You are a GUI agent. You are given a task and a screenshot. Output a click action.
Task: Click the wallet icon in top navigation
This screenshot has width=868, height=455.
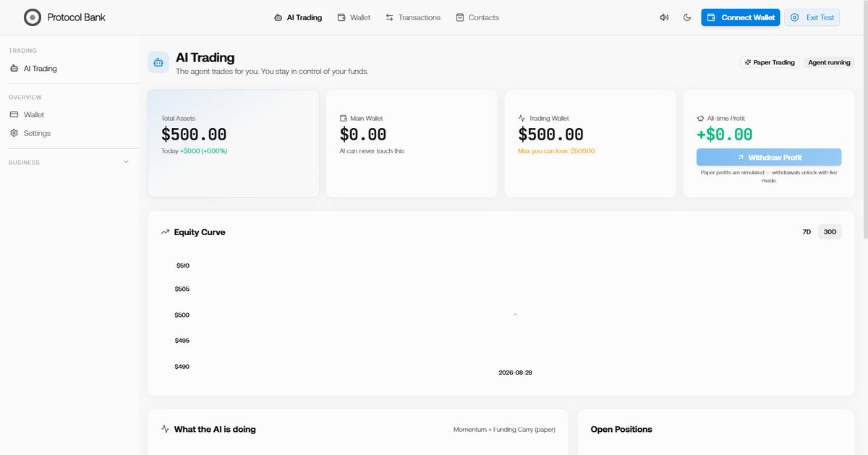pyautogui.click(x=341, y=17)
